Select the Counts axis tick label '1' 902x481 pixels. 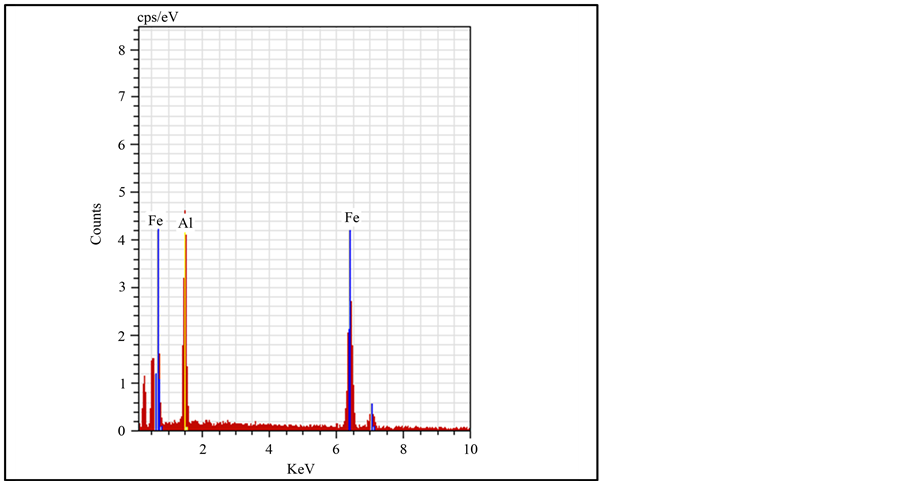[121, 383]
